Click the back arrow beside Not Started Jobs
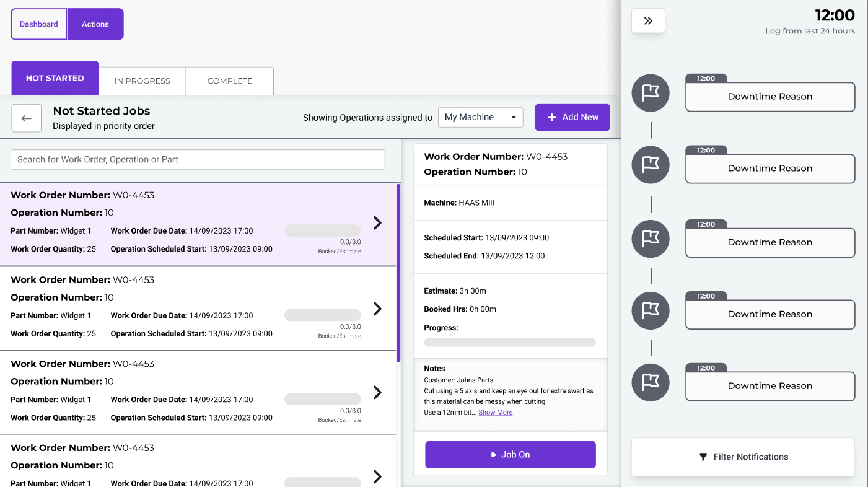The image size is (868, 487). tap(26, 118)
